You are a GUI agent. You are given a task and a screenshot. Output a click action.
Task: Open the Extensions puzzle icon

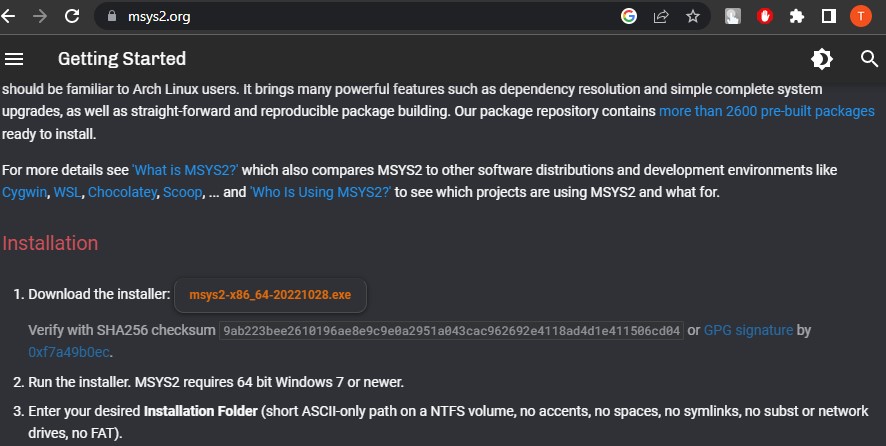797,16
